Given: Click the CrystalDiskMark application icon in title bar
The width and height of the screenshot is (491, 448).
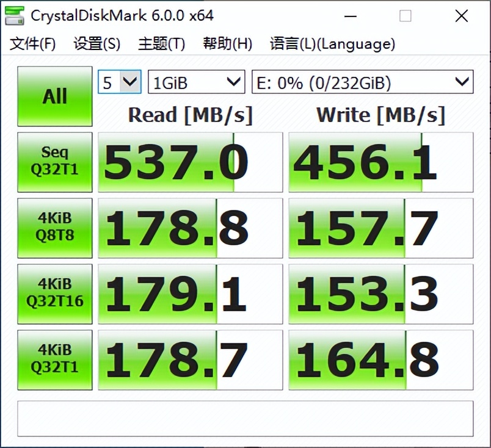Looking at the screenshot, I should tap(13, 15).
